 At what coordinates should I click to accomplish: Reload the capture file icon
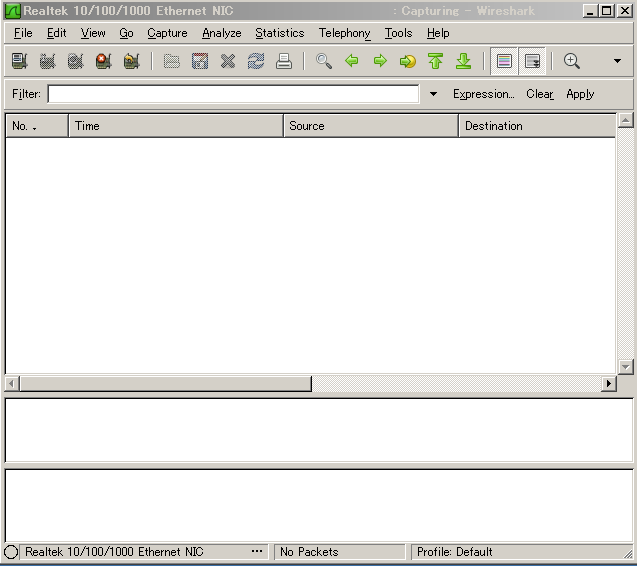click(x=256, y=61)
